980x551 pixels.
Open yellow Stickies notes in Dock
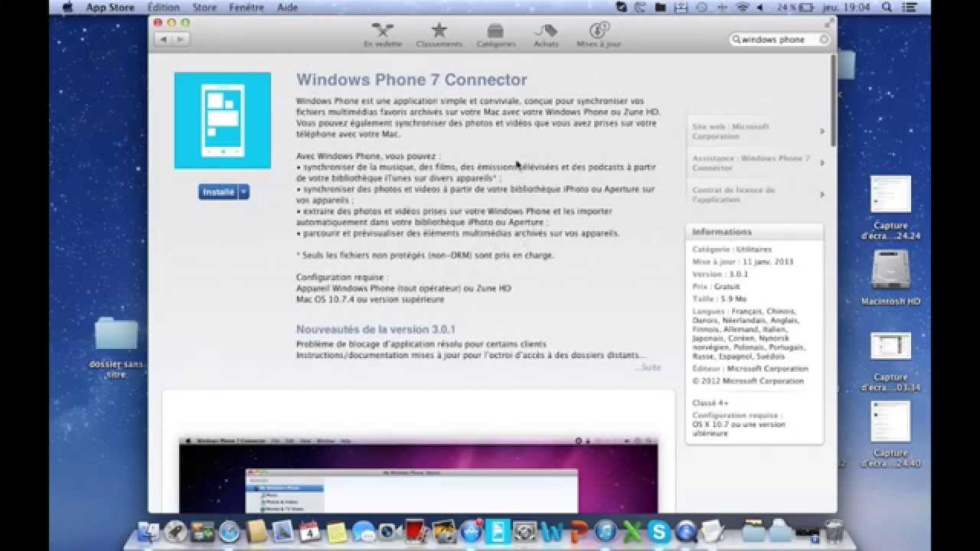(337, 532)
